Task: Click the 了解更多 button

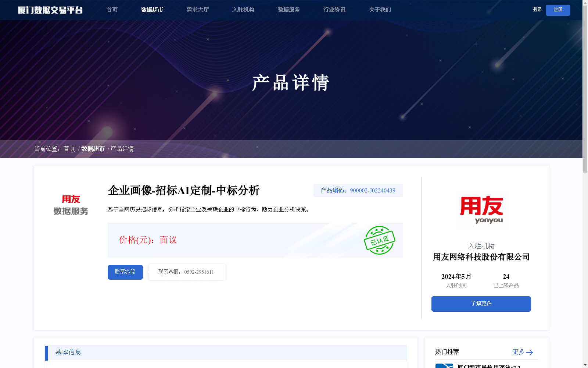Action: point(481,304)
